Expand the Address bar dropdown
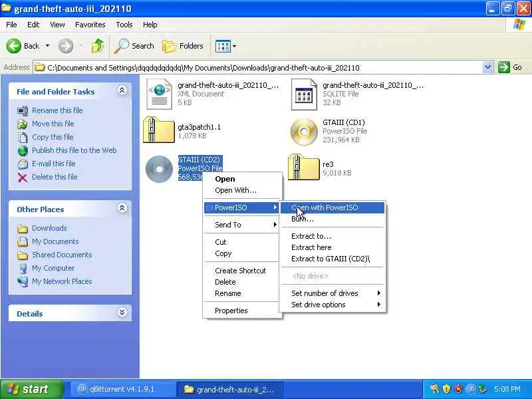Image resolution: width=532 pixels, height=399 pixels. click(x=487, y=67)
